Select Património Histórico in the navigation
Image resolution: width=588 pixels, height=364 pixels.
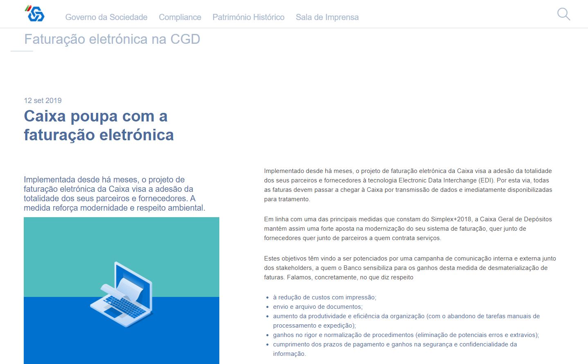(248, 17)
